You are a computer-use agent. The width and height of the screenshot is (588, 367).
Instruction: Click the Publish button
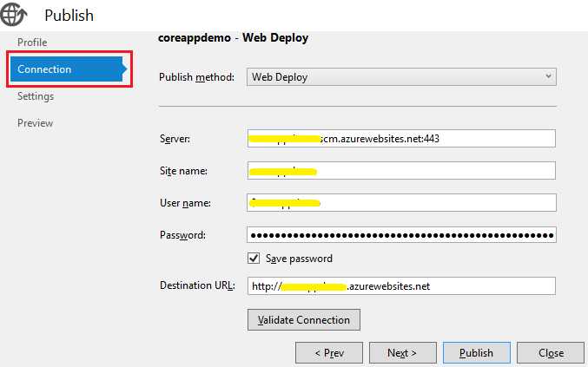[477, 353]
